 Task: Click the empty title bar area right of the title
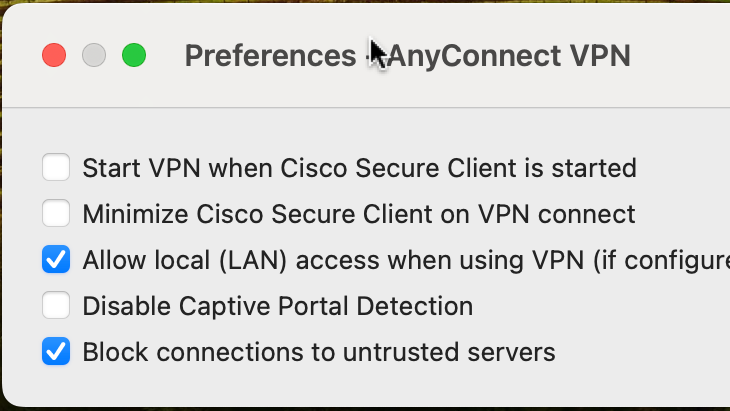pyautogui.click(x=680, y=55)
